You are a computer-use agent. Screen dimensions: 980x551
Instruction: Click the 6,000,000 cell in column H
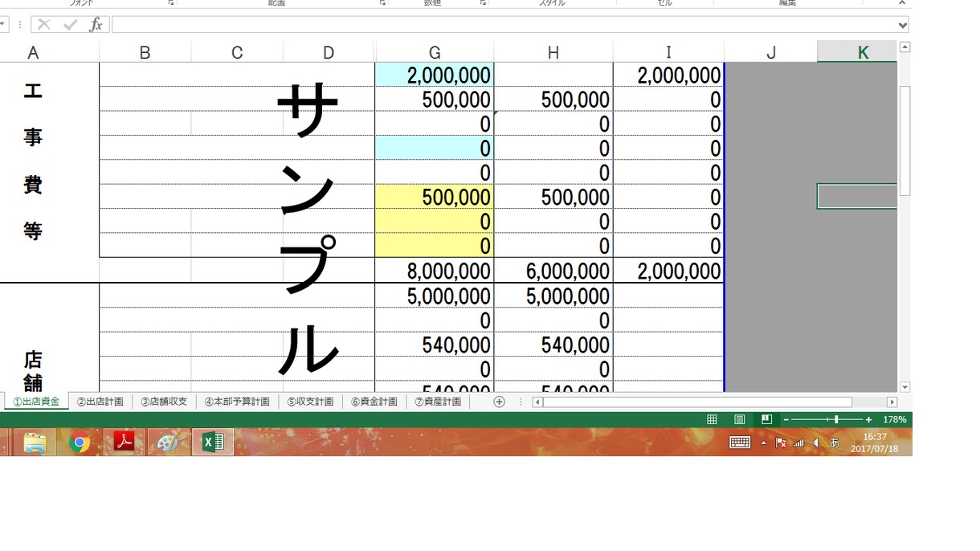[x=553, y=271]
